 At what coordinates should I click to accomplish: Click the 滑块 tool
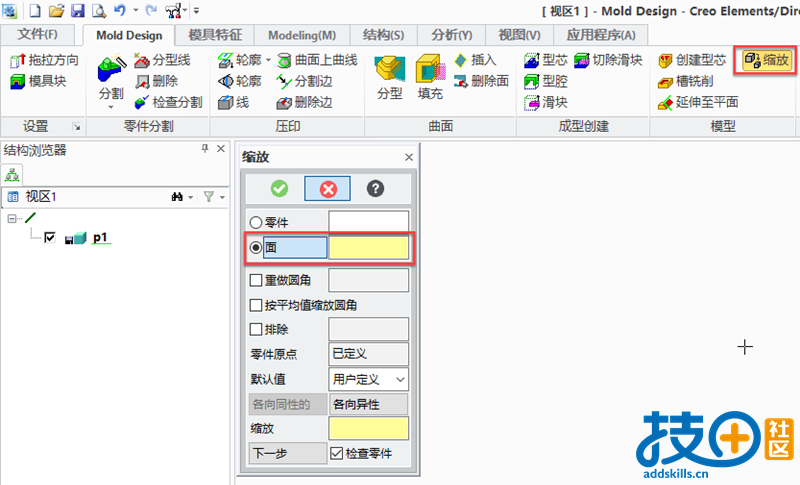(x=545, y=102)
